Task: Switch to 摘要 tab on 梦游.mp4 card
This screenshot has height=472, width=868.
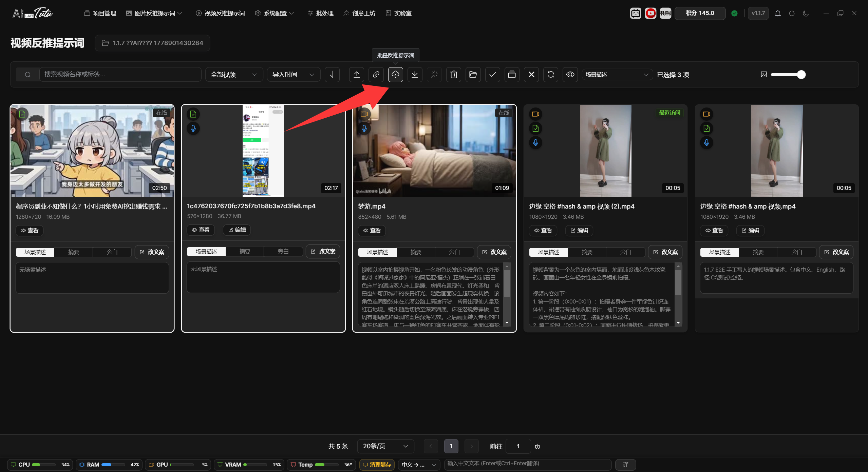Action: coord(416,252)
